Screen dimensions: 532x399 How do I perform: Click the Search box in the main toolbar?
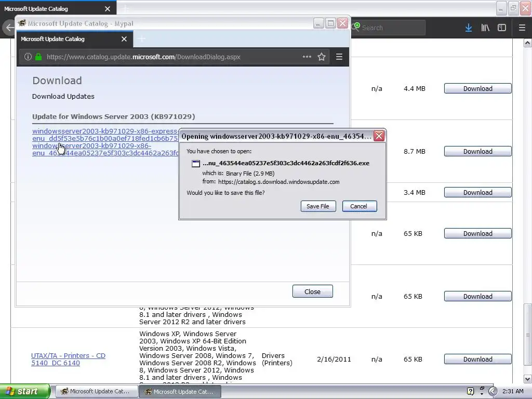389,28
